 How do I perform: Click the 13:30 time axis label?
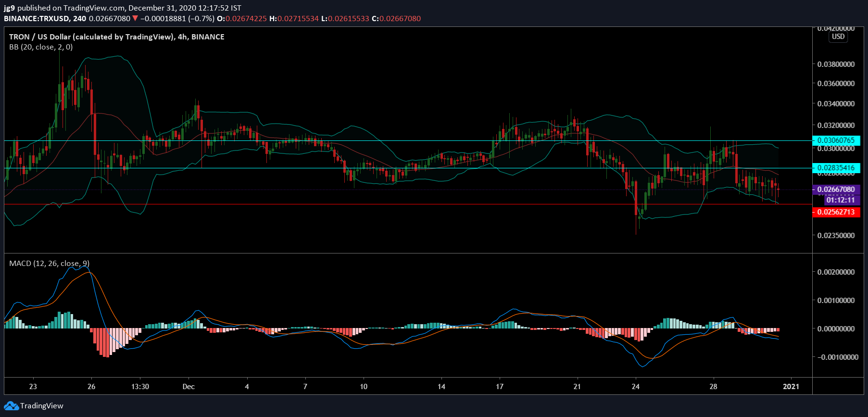coord(140,387)
